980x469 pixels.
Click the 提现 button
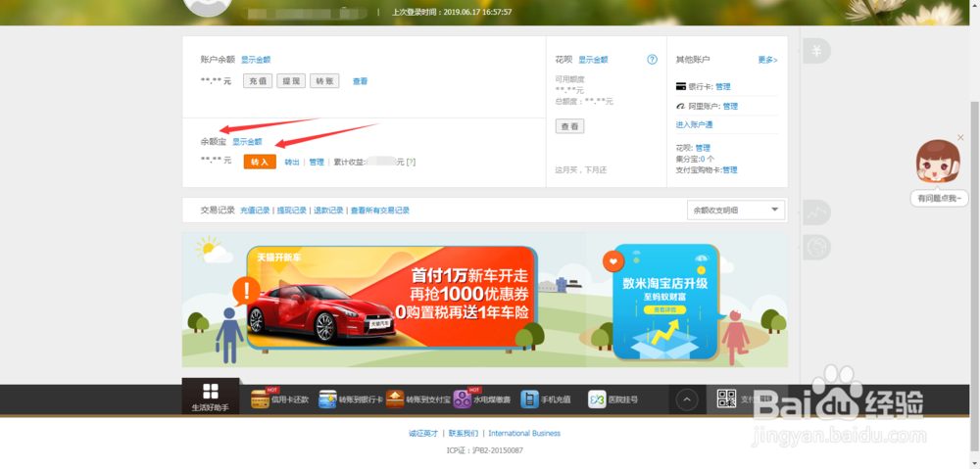click(x=291, y=80)
